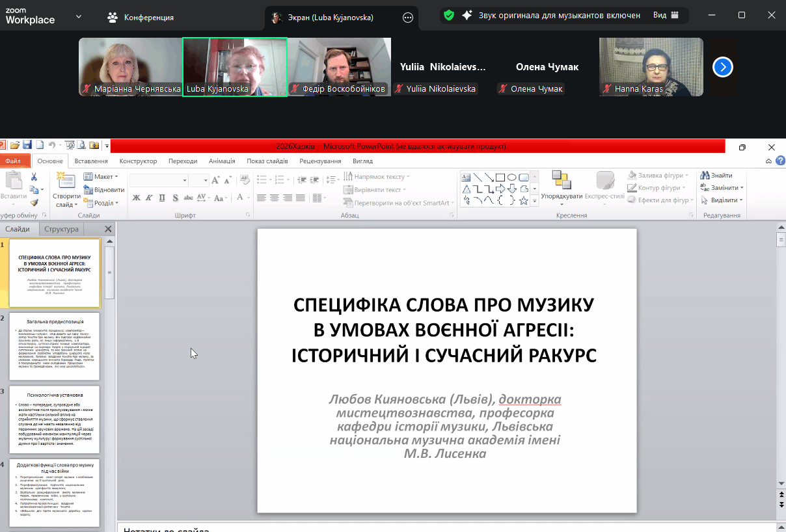
Task: Click the font color A button
Action: point(240,198)
